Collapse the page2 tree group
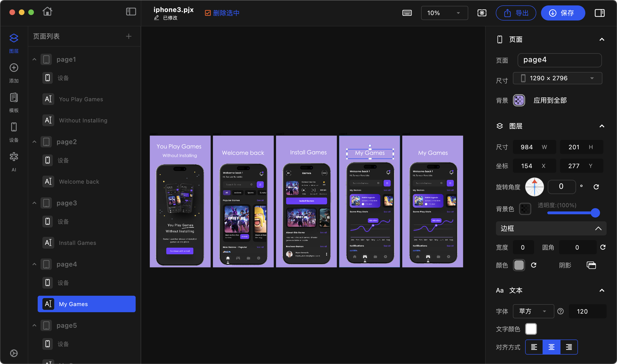The width and height of the screenshot is (617, 364). pyautogui.click(x=34, y=142)
